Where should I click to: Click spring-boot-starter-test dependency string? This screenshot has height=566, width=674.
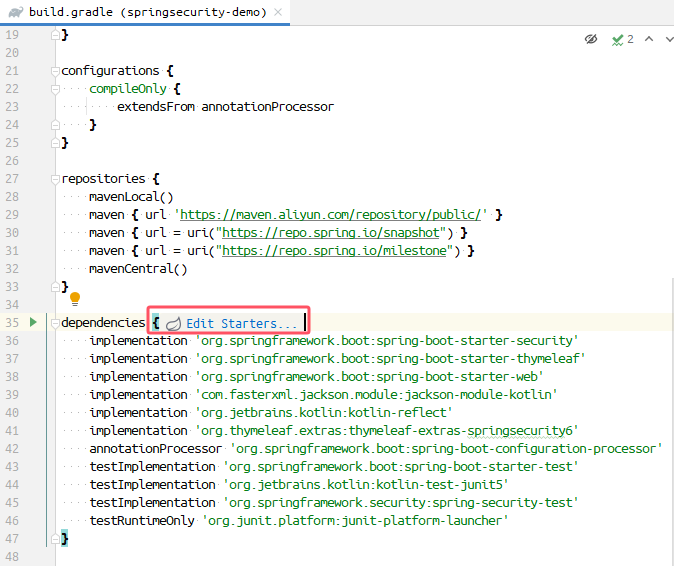[x=401, y=467]
